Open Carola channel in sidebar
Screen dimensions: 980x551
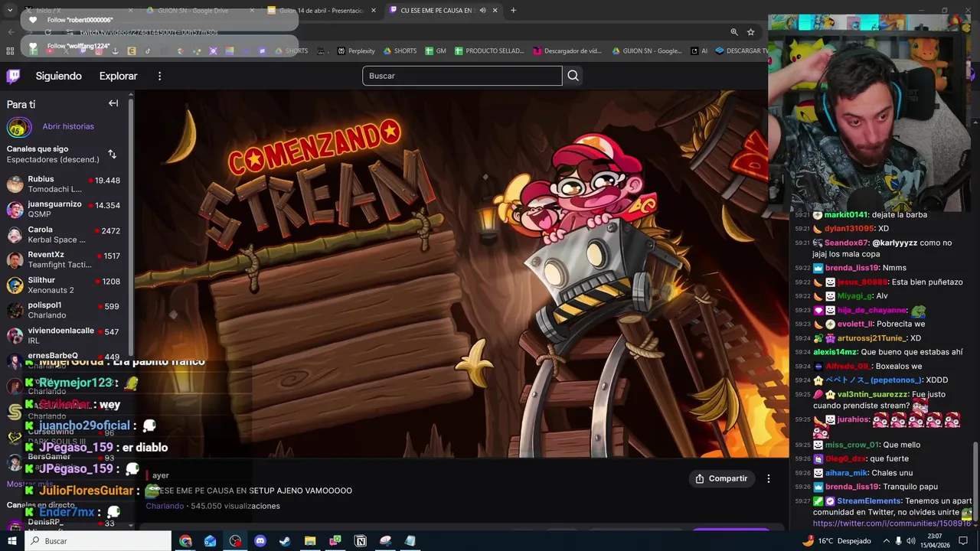click(x=66, y=234)
